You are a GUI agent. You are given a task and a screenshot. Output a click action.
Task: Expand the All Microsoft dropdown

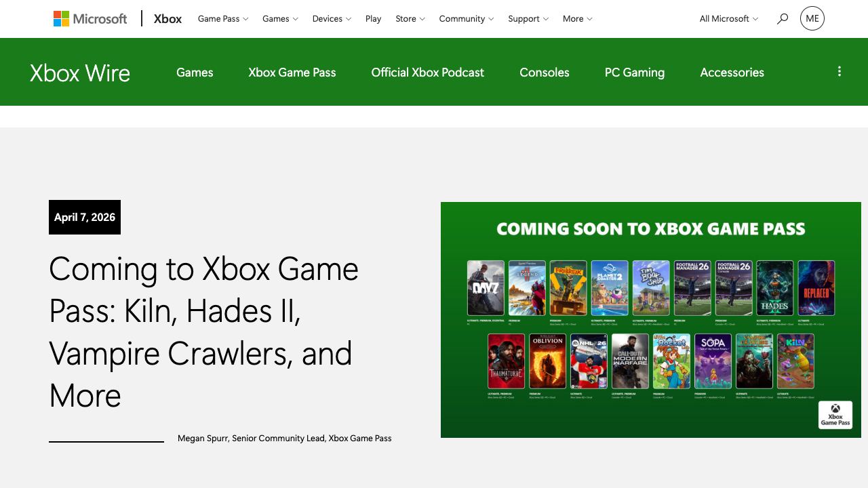click(x=729, y=19)
